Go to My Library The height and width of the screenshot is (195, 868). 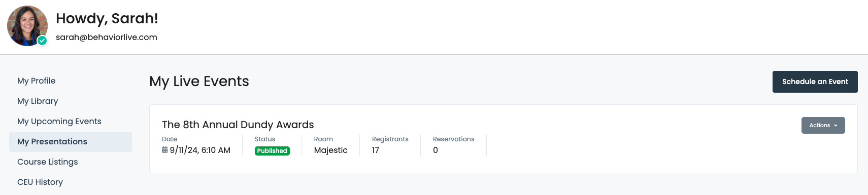point(38,101)
